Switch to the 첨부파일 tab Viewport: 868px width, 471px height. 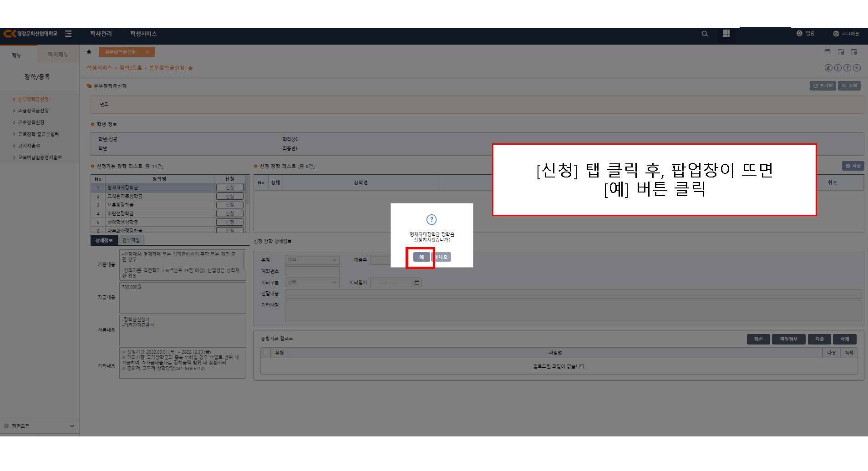[131, 240]
